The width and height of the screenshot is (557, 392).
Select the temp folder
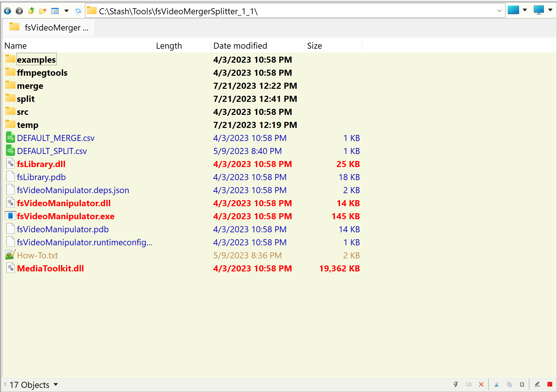(x=27, y=125)
